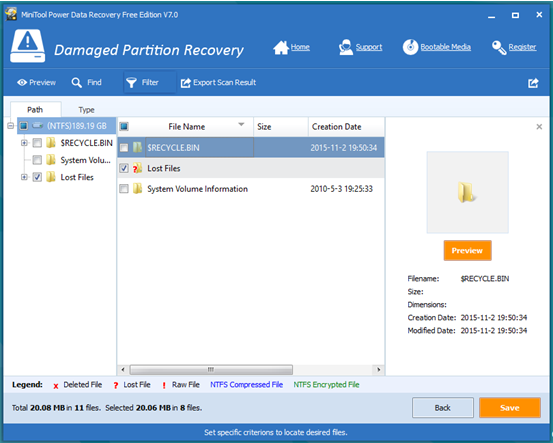The height and width of the screenshot is (443, 553).
Task: Open the Home link
Action: [300, 47]
